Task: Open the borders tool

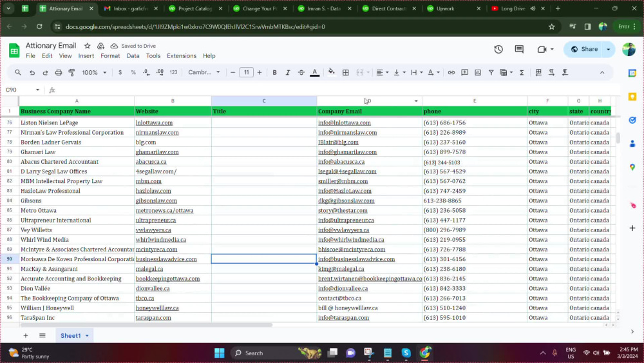Action: pyautogui.click(x=346, y=72)
